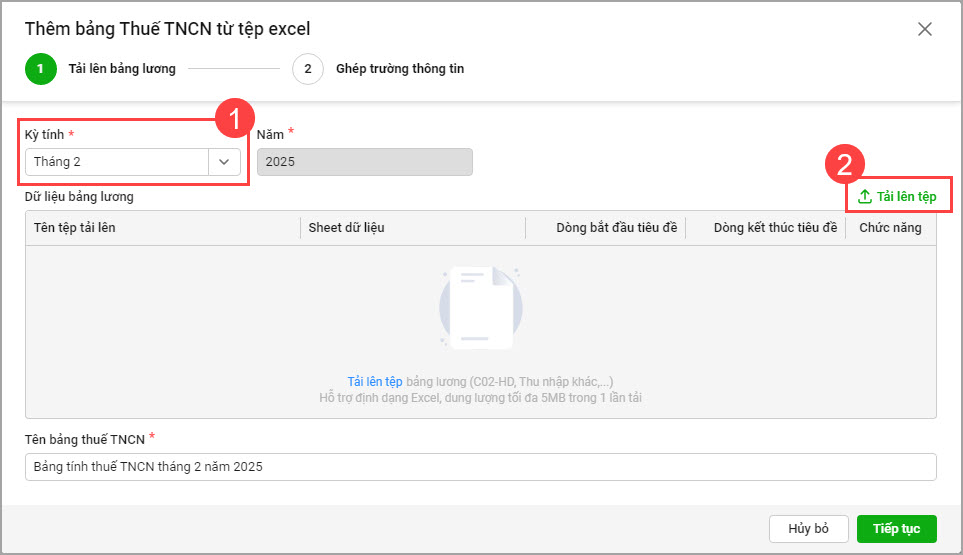
Task: Click the blue Tải lên tệp link
Action: (x=375, y=382)
